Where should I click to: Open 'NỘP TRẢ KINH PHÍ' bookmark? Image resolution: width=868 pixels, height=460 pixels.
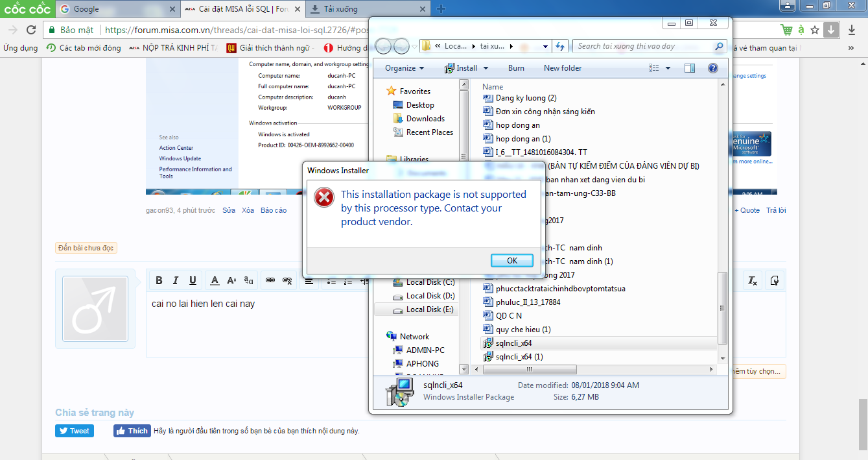coord(174,48)
